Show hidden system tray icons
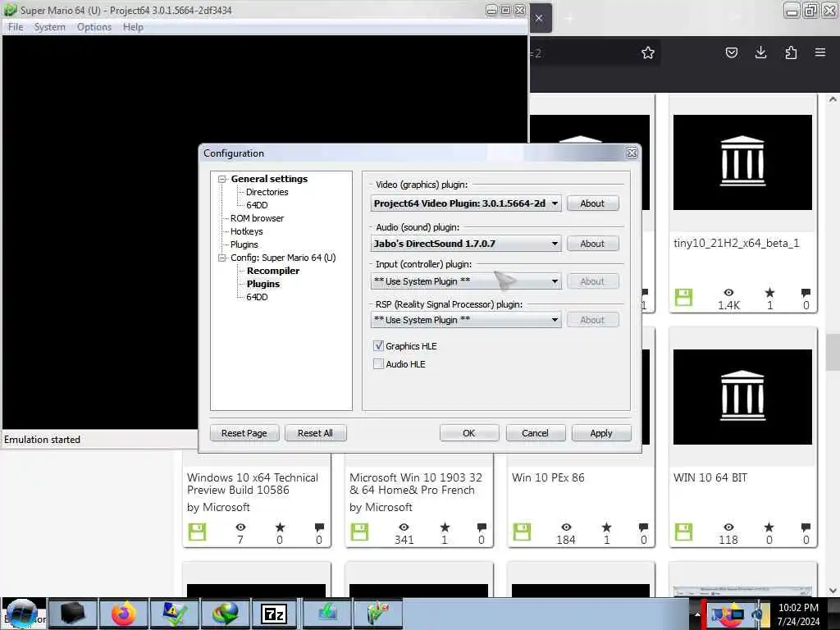Screen dimensions: 840x630 pyautogui.click(x=697, y=614)
